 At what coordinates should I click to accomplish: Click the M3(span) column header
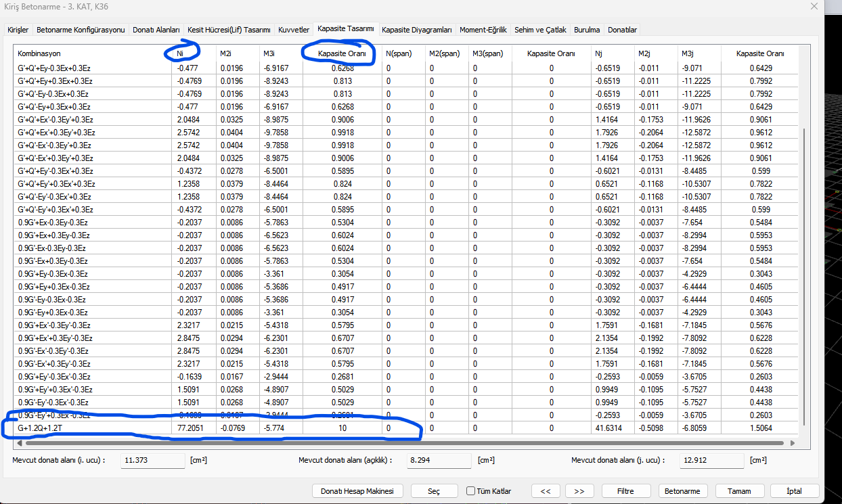(x=490, y=53)
